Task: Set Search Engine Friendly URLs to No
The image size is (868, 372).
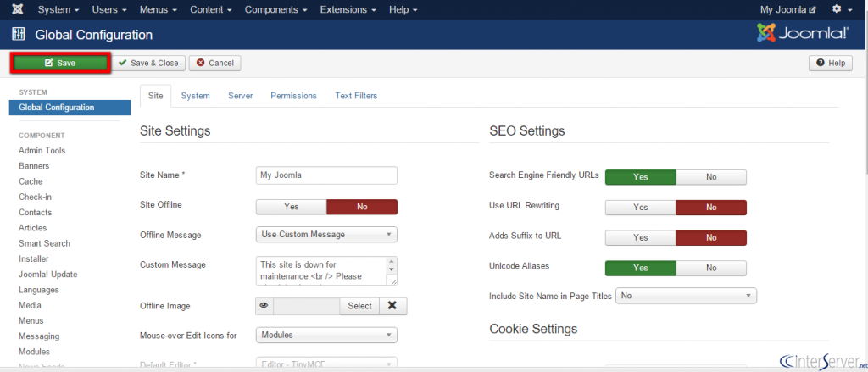Action: (711, 177)
